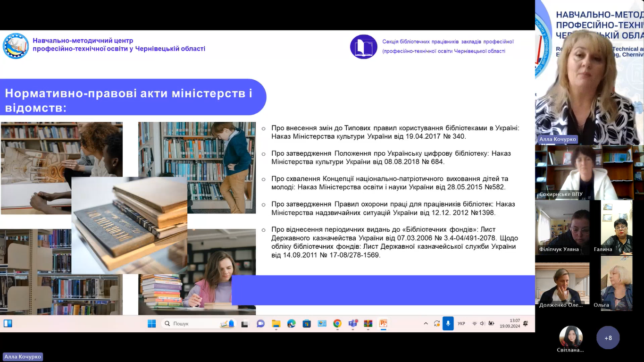This screenshot has height=362, width=644.
Task: Open Microsoft Store from the taskbar
Action: click(x=307, y=324)
